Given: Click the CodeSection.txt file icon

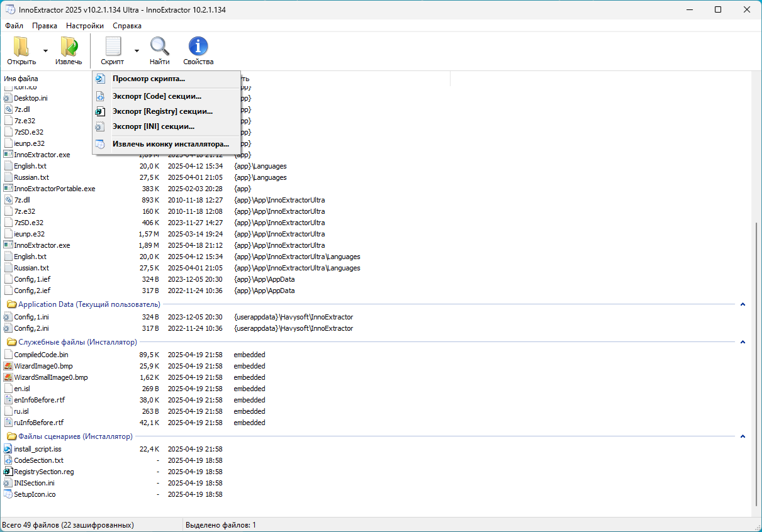Looking at the screenshot, I should (x=8, y=460).
